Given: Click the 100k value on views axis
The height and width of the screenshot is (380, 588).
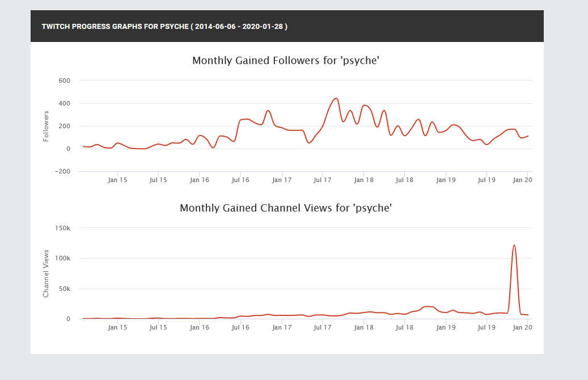Looking at the screenshot, I should pyautogui.click(x=62, y=259).
